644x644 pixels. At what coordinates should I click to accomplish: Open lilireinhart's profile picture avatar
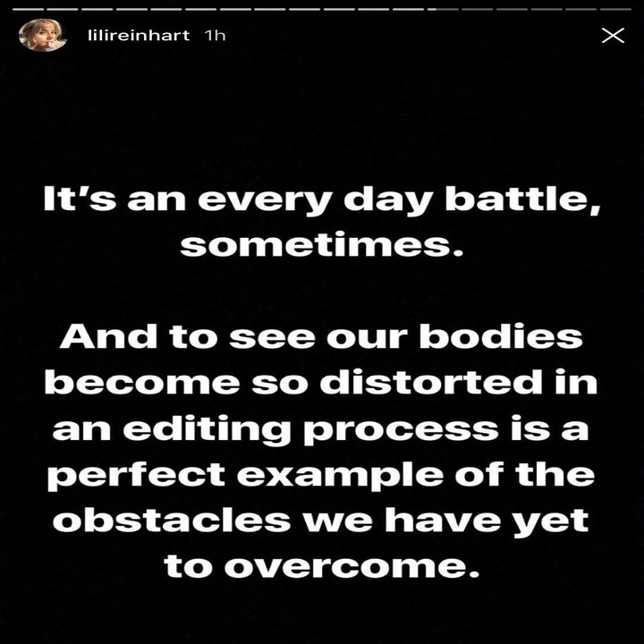[43, 35]
